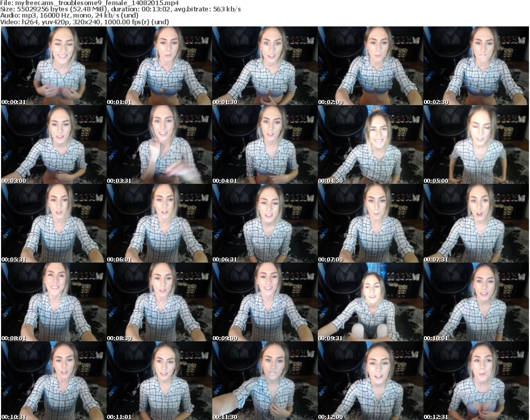Image resolution: width=530 pixels, height=420 pixels.
Task: Click the 'Video: h264, yuv420p' header line
Action: (x=84, y=22)
